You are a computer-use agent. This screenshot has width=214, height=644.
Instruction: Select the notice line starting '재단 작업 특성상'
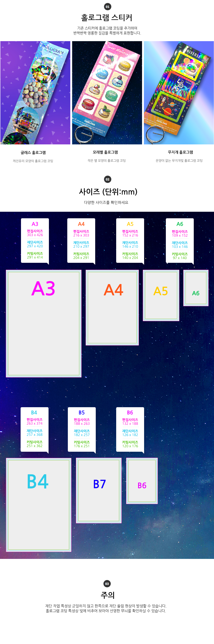coord(106,606)
